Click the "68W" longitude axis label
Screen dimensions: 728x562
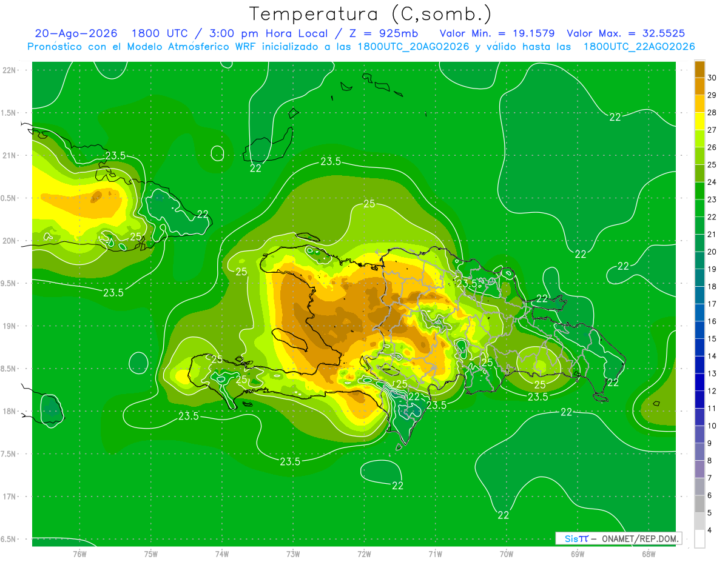pyautogui.click(x=649, y=554)
